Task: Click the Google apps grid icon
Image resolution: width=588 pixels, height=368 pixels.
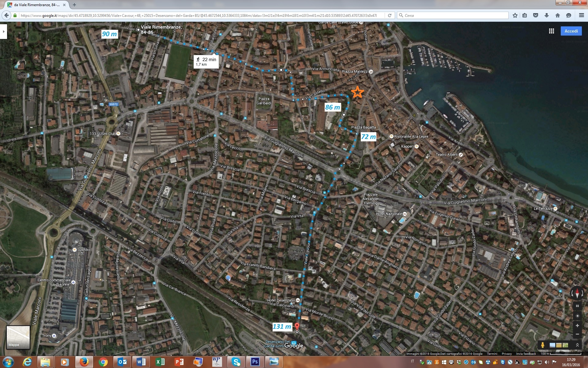Action: pos(551,31)
